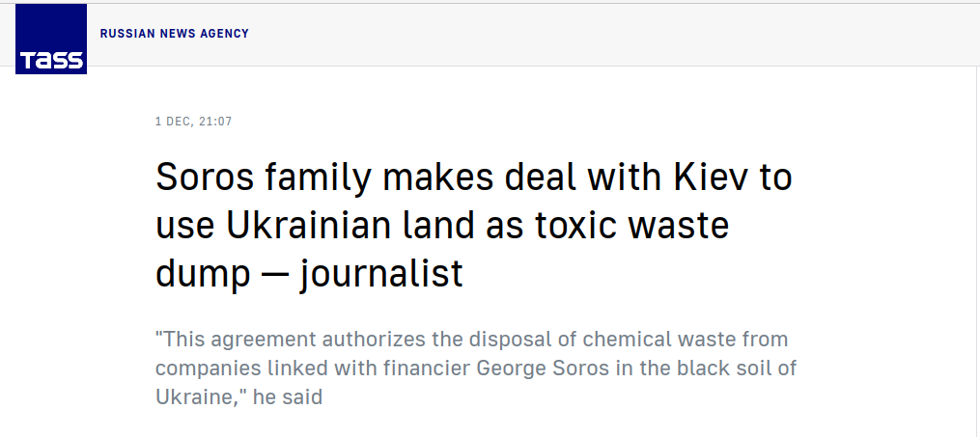The height and width of the screenshot is (437, 980).
Task: Open the Russian News Agency tagline link
Action: point(175,34)
